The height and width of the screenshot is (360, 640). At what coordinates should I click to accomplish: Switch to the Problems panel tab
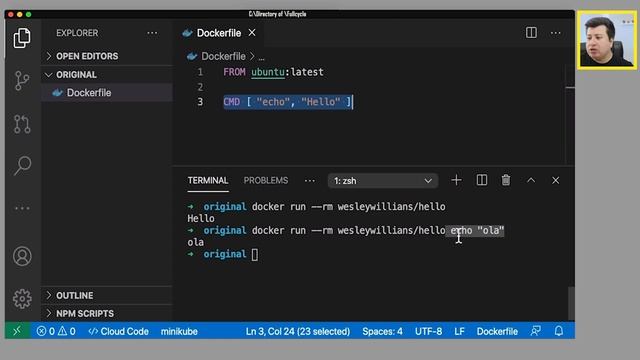266,180
